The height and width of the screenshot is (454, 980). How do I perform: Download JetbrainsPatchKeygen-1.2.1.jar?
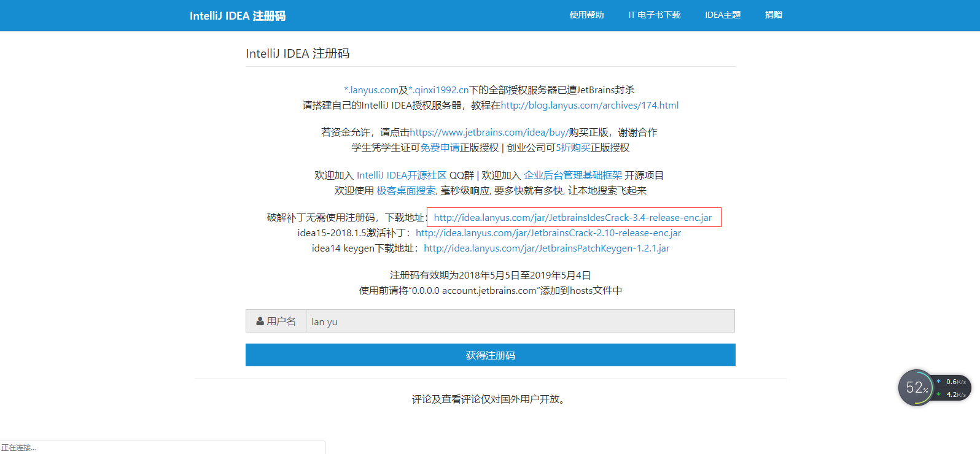coord(546,248)
